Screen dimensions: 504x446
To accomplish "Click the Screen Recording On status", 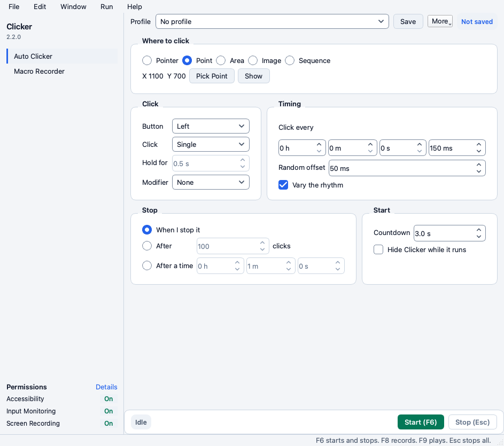I will pos(108,423).
